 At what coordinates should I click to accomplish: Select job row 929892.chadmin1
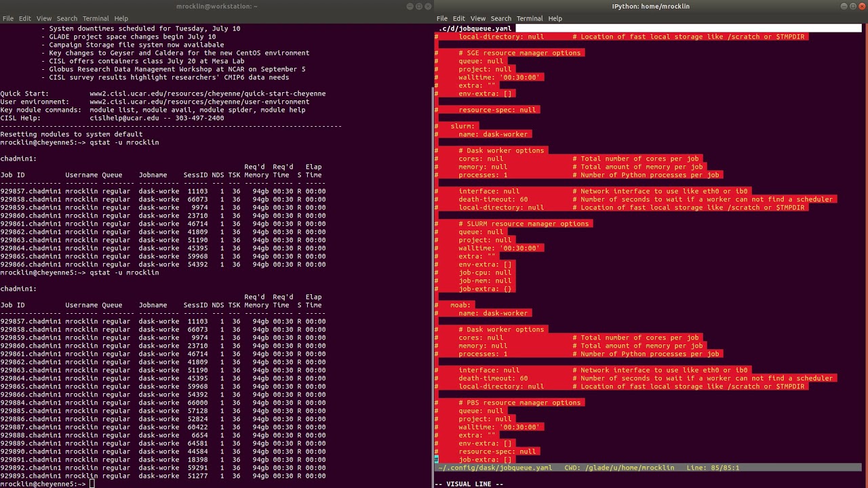pyautogui.click(x=163, y=468)
